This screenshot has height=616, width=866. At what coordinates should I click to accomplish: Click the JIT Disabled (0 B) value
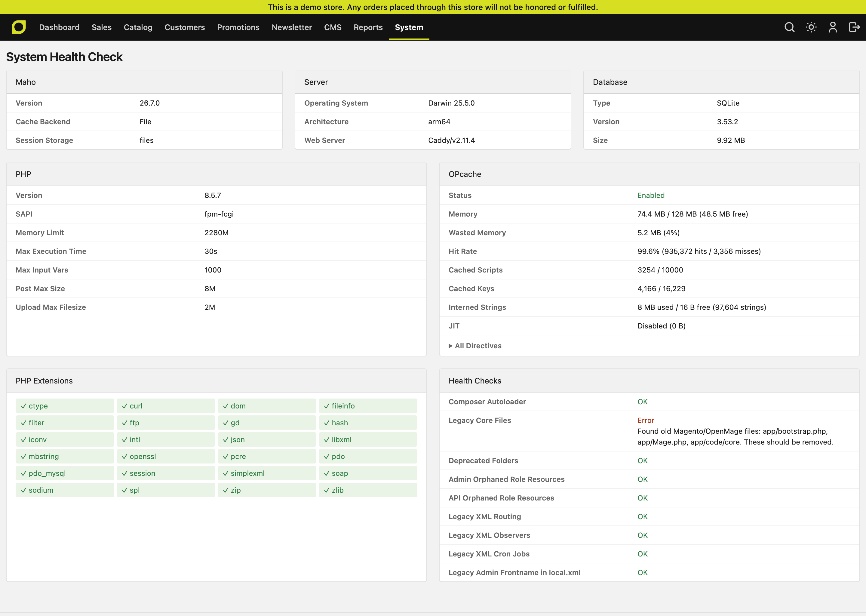coord(661,326)
